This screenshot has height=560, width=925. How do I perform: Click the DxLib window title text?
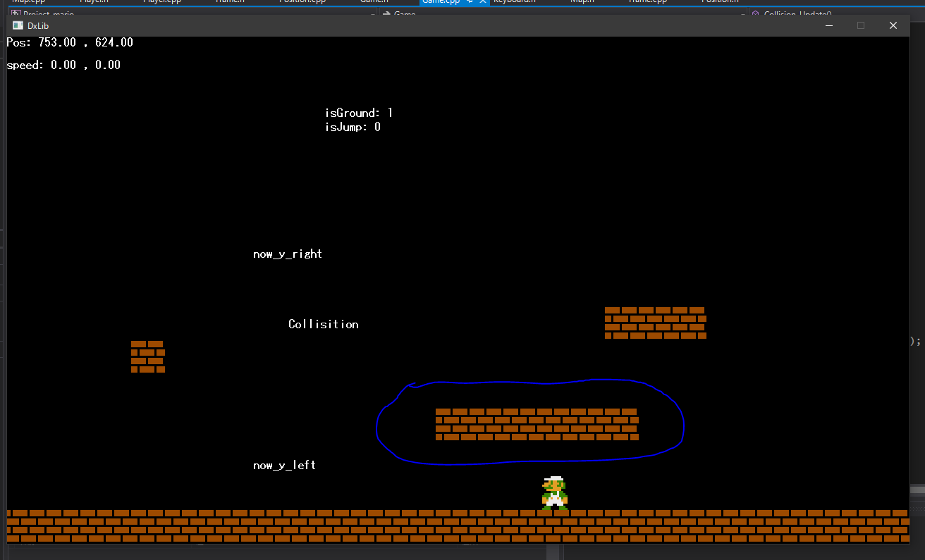[38, 25]
